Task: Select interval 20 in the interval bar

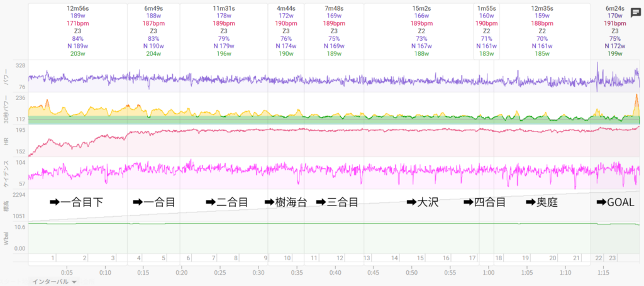Action: pos(553,258)
